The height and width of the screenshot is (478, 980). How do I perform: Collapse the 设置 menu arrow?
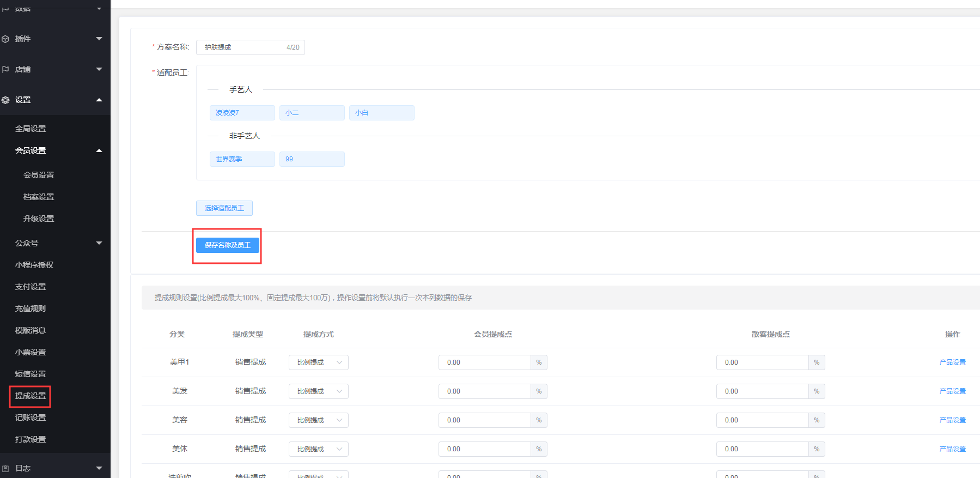(99, 100)
